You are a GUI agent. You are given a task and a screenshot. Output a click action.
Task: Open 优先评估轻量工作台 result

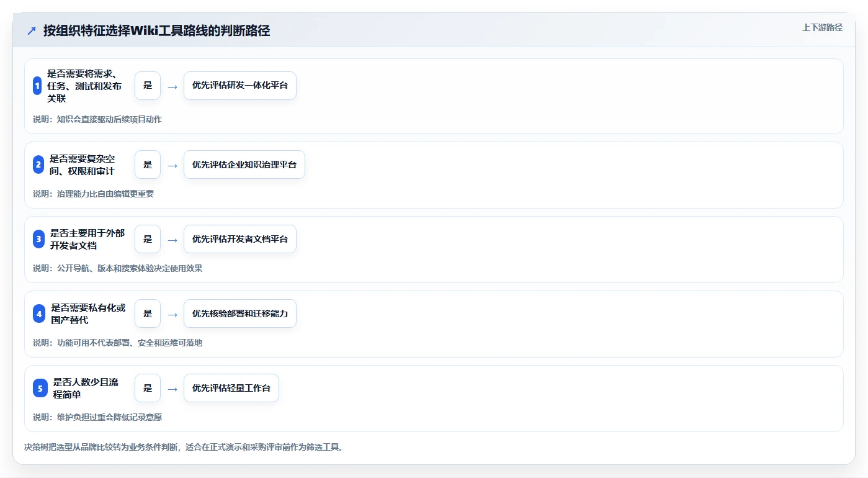231,388
